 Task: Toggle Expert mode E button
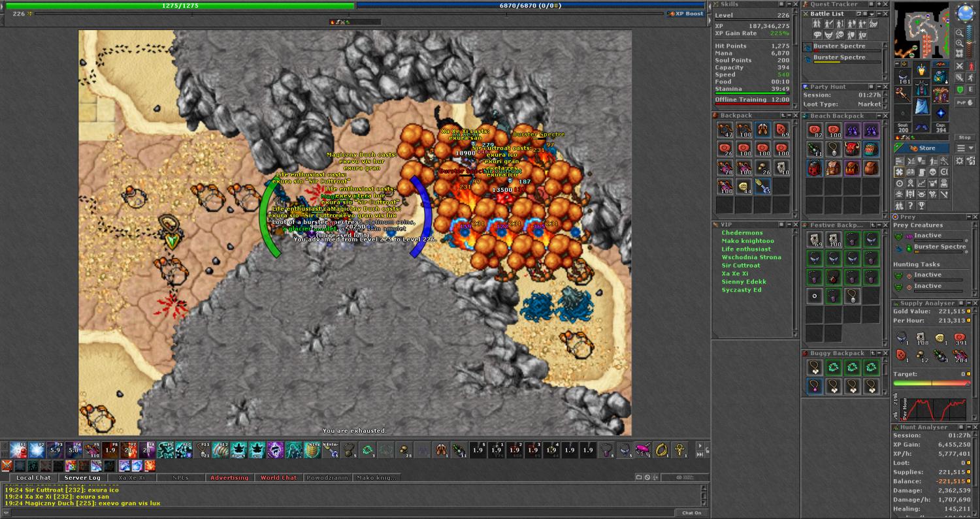(971, 89)
